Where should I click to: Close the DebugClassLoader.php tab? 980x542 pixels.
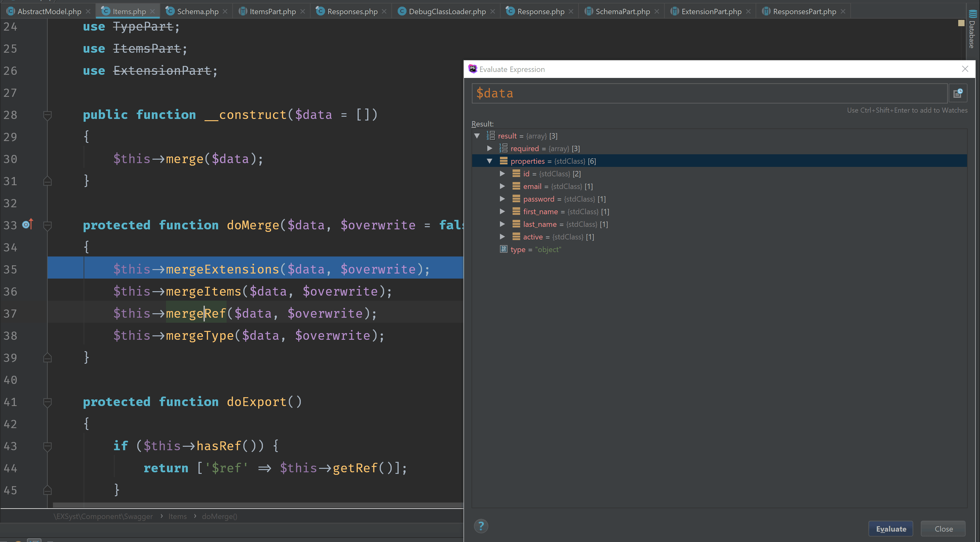point(492,11)
